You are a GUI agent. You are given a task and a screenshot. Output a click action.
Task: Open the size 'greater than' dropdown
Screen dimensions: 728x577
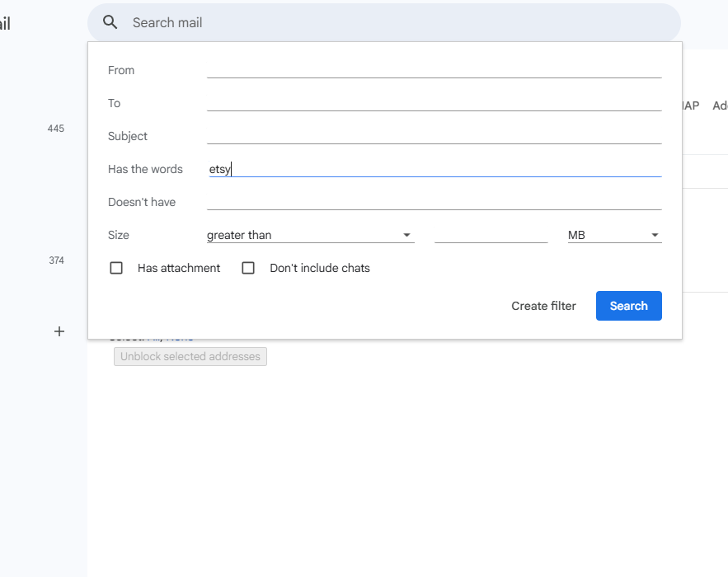309,235
